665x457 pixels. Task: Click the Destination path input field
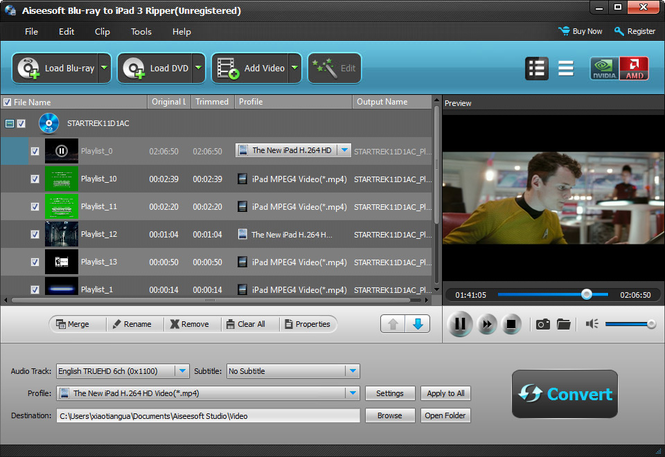pyautogui.click(x=208, y=416)
